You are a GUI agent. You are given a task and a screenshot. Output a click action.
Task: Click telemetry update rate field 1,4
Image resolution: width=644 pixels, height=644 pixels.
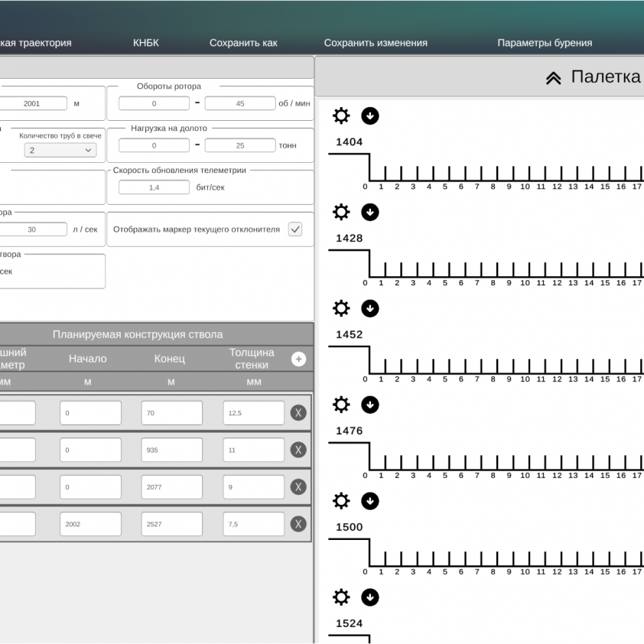click(154, 187)
